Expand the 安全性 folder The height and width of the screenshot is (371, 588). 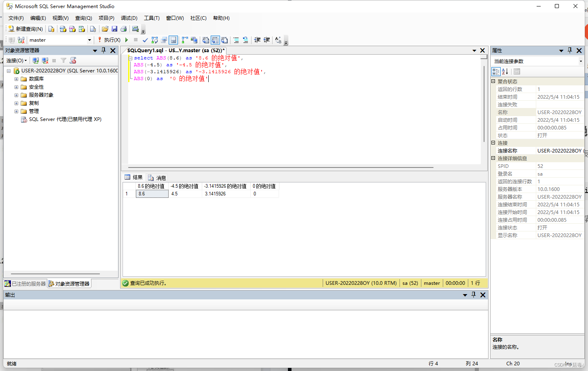(16, 87)
